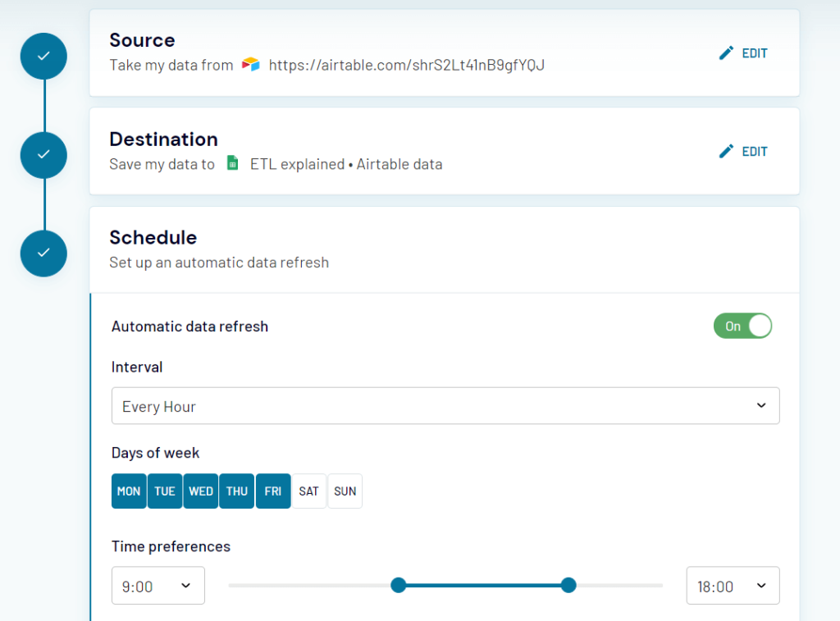Click the pencil icon in the Destination section

725,151
